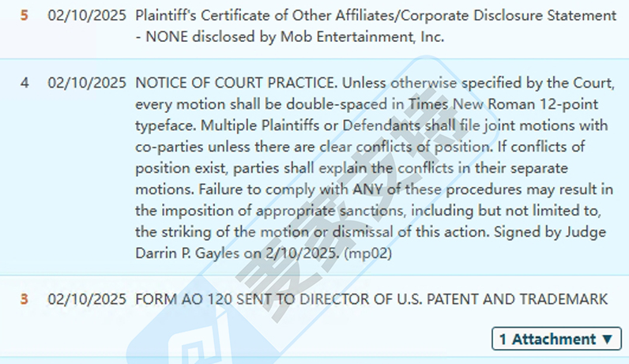629x364 pixels.
Task: Open docket entry number 3
Action: coord(24,299)
